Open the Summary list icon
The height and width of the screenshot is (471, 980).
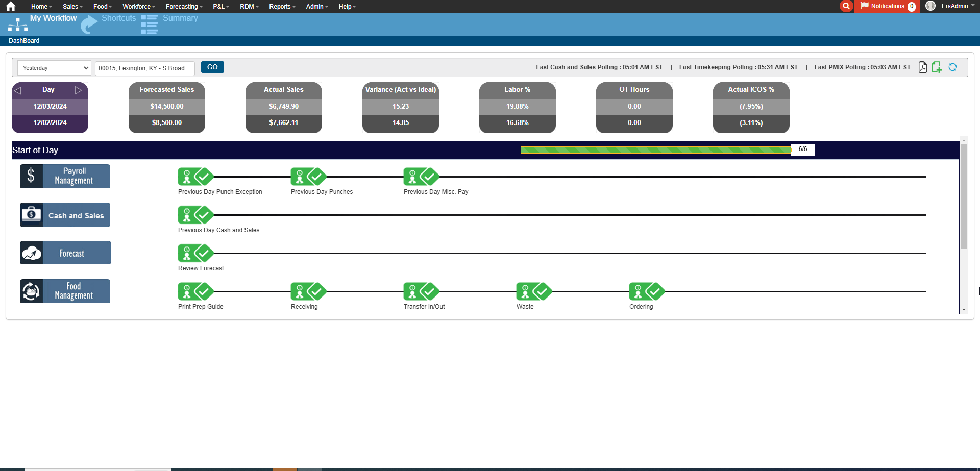tap(149, 24)
